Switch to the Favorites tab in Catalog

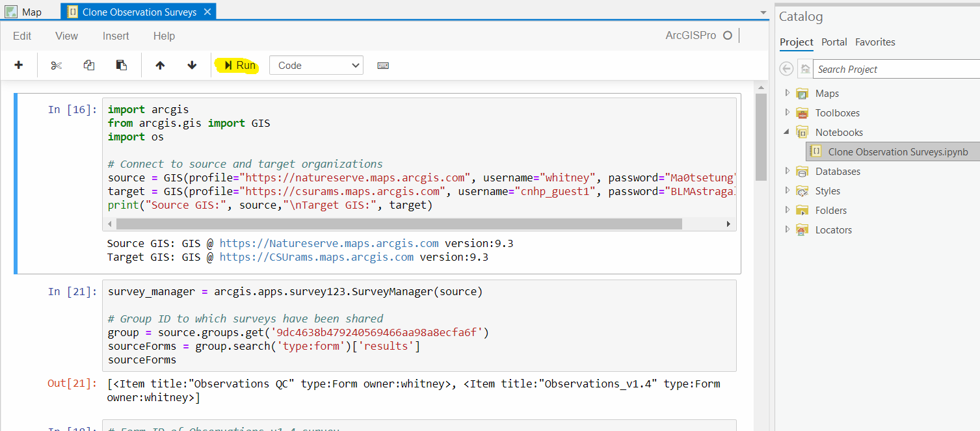point(875,42)
